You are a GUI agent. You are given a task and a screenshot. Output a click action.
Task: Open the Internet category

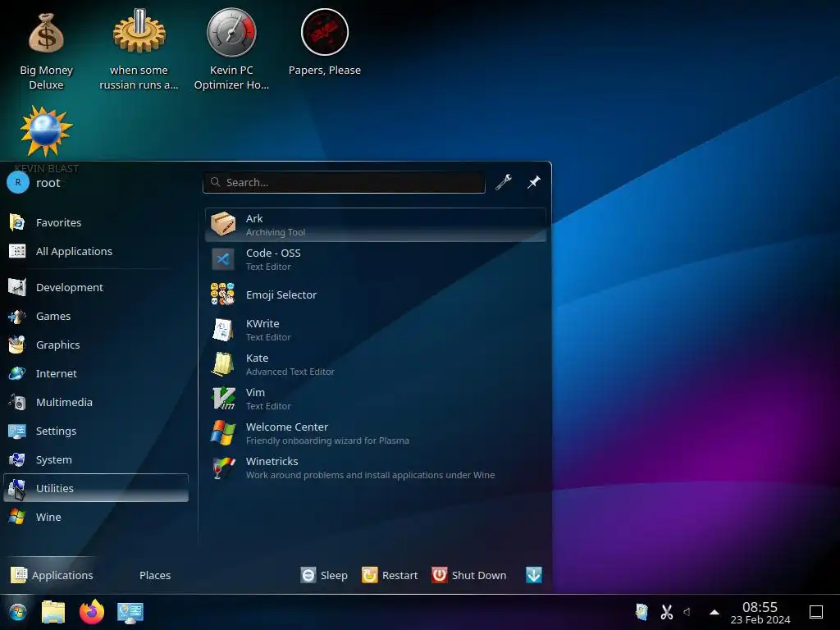tap(97, 373)
